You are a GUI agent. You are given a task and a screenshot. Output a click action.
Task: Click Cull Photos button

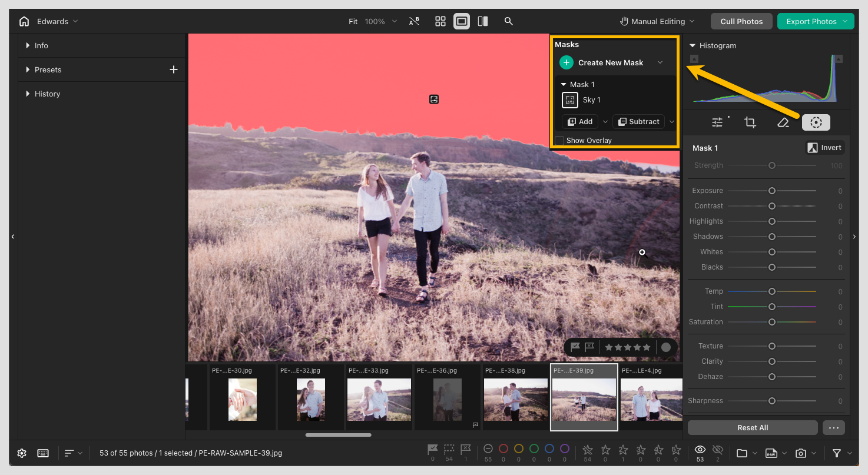(741, 21)
